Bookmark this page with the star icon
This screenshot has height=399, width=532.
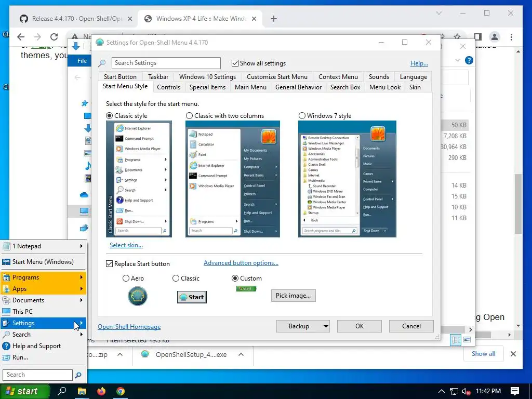pos(457,37)
